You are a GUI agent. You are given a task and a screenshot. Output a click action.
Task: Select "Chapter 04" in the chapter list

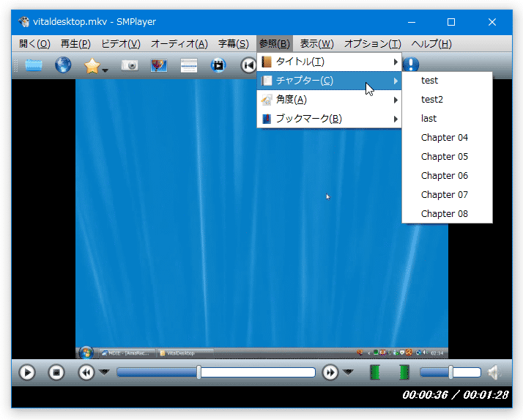448,138
